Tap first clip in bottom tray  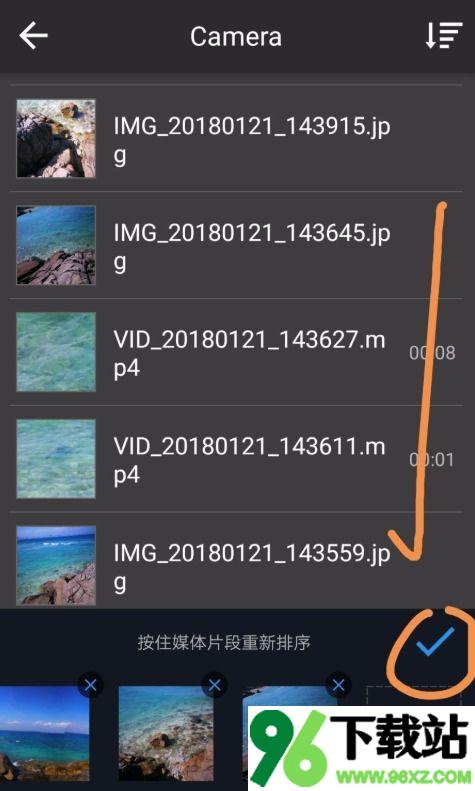[x=44, y=733]
